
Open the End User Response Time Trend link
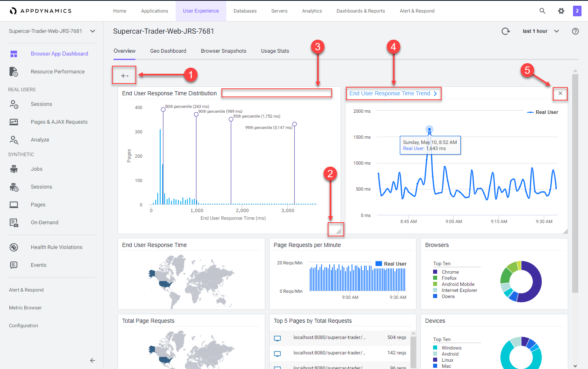(x=393, y=93)
